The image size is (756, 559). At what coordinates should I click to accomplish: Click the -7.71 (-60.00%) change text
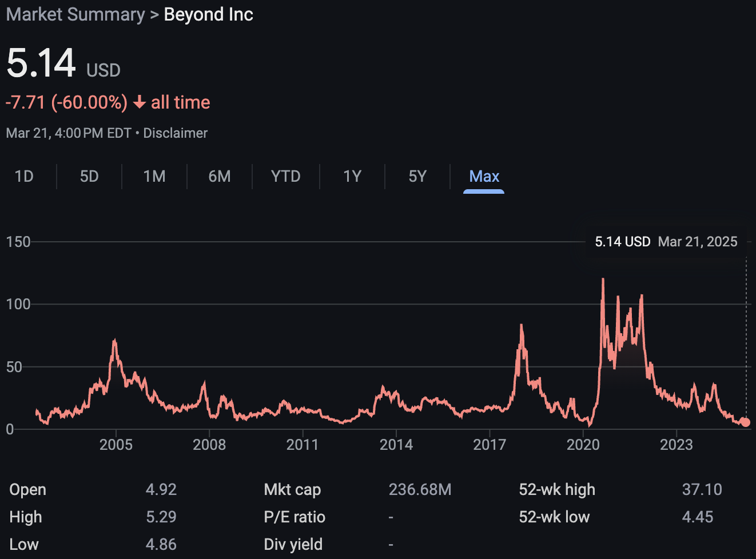pos(66,102)
